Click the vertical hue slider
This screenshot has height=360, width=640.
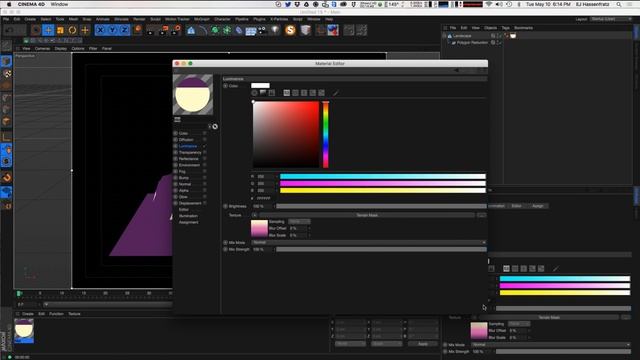(x=326, y=134)
